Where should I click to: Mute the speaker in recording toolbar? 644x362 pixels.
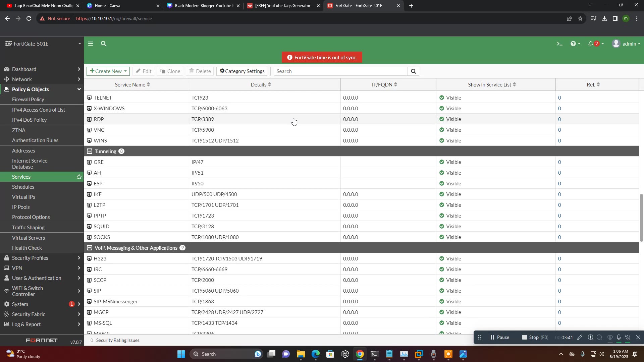[628, 337]
